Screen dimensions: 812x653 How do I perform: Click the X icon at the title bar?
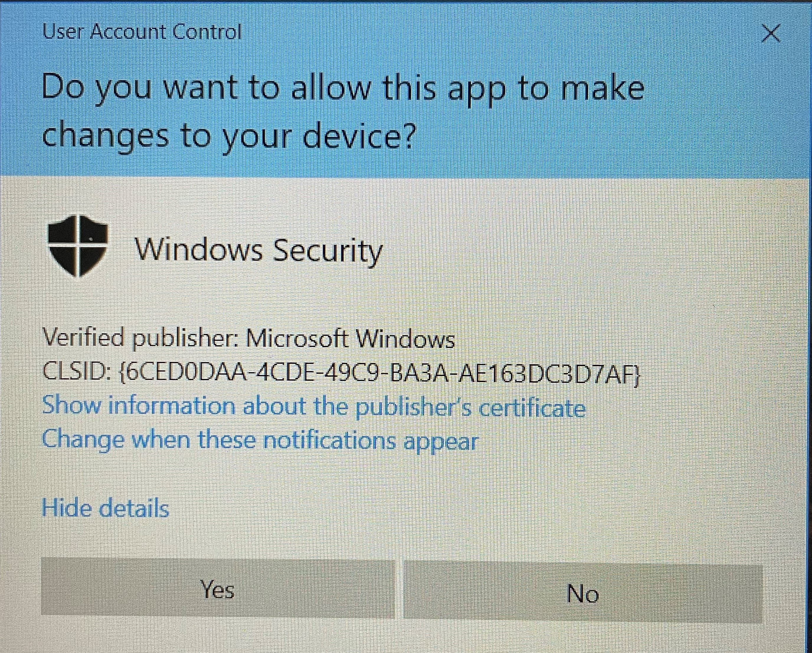(x=771, y=34)
